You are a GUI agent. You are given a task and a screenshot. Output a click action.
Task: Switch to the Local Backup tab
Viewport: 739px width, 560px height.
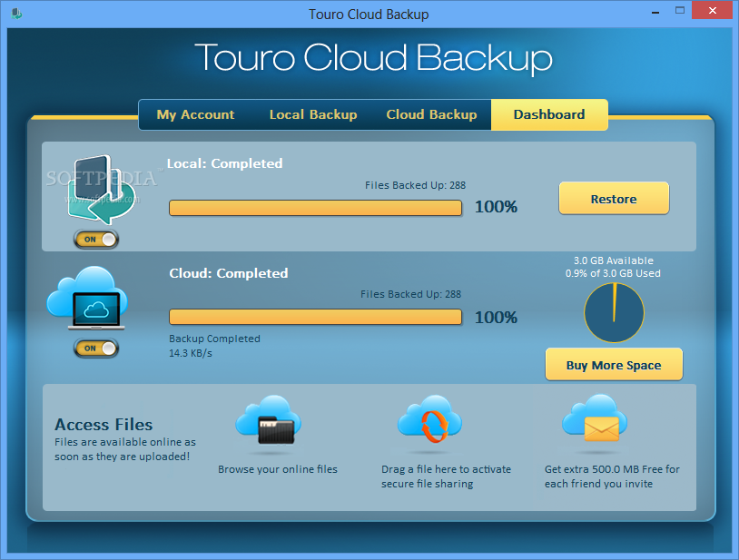(313, 114)
